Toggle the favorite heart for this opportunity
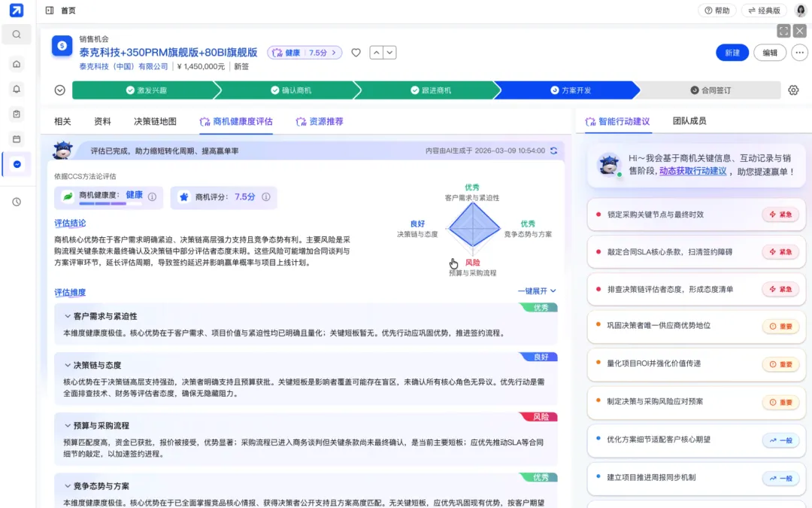Screen dimensions: 812x508 pyautogui.click(x=356, y=53)
